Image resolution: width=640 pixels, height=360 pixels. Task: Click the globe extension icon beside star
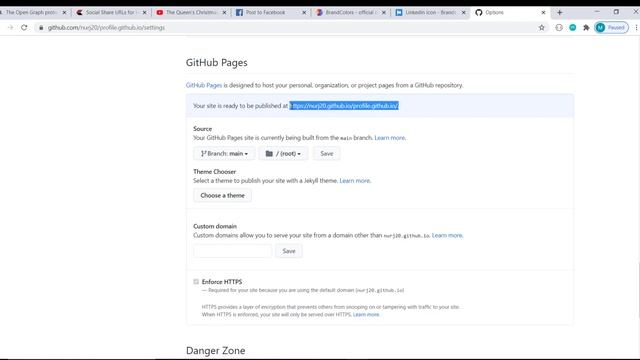pos(559,28)
